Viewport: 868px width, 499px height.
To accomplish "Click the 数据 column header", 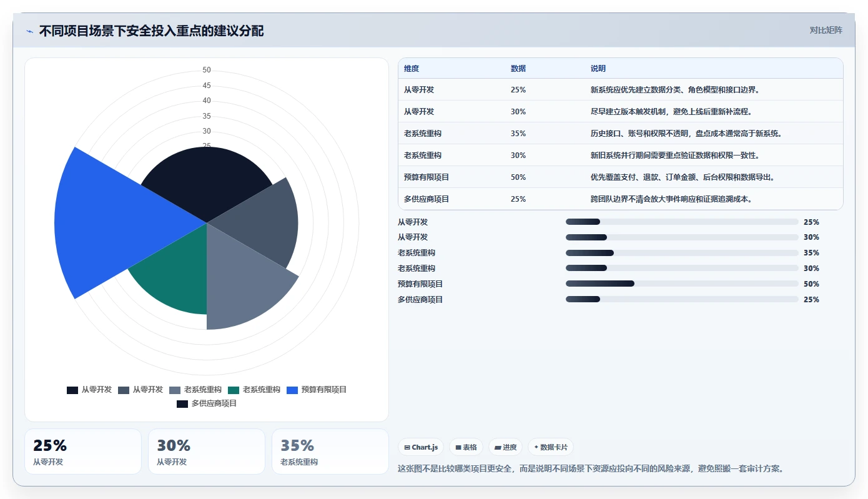I will coord(518,69).
